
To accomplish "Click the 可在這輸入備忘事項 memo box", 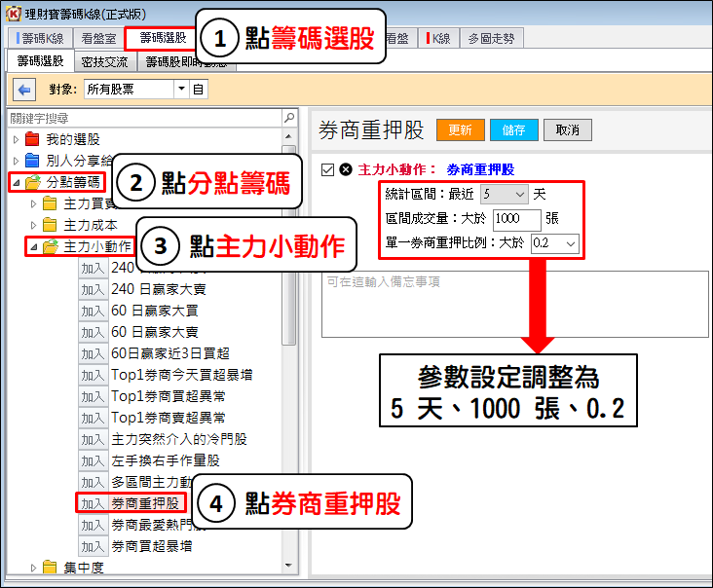I will (x=514, y=305).
